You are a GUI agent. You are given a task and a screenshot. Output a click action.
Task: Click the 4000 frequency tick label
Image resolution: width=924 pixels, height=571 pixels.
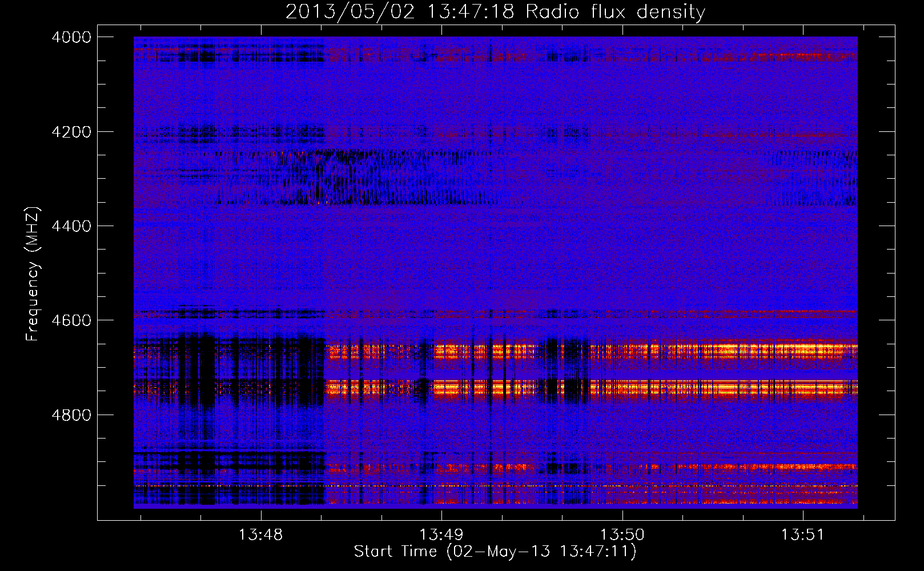coord(71,37)
